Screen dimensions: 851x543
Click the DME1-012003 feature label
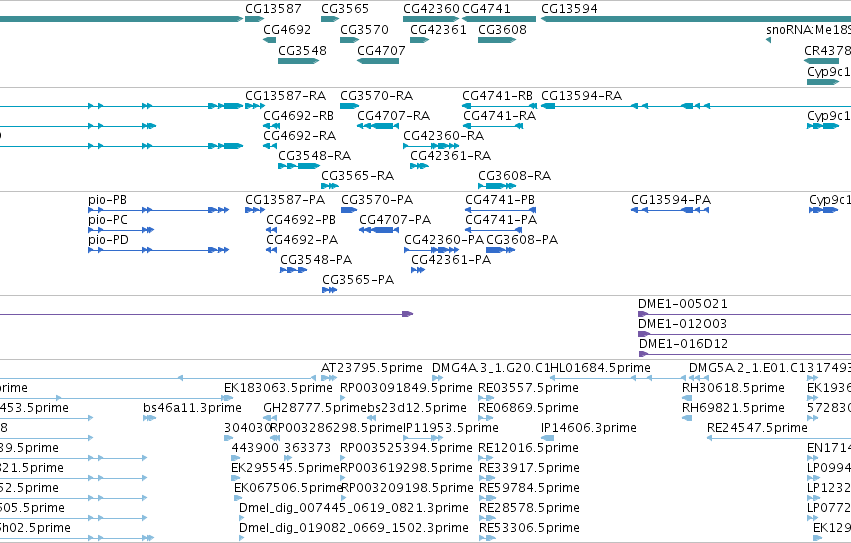(682, 324)
